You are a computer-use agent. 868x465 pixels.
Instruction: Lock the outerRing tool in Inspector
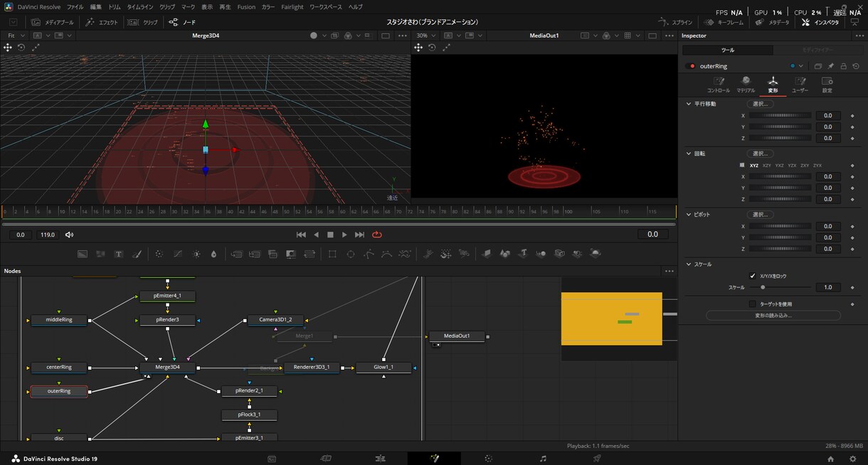click(843, 66)
